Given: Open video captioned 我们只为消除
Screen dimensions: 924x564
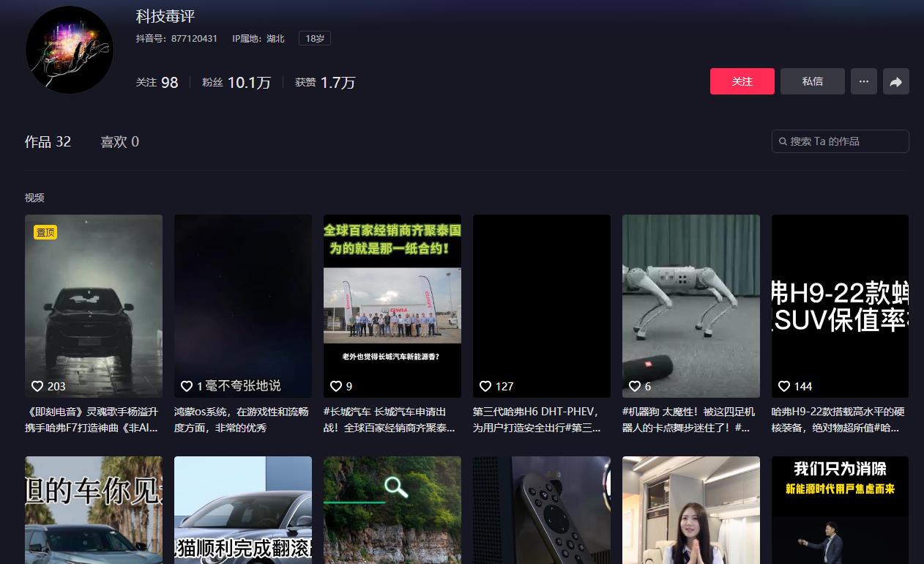Looking at the screenshot, I should click(841, 510).
